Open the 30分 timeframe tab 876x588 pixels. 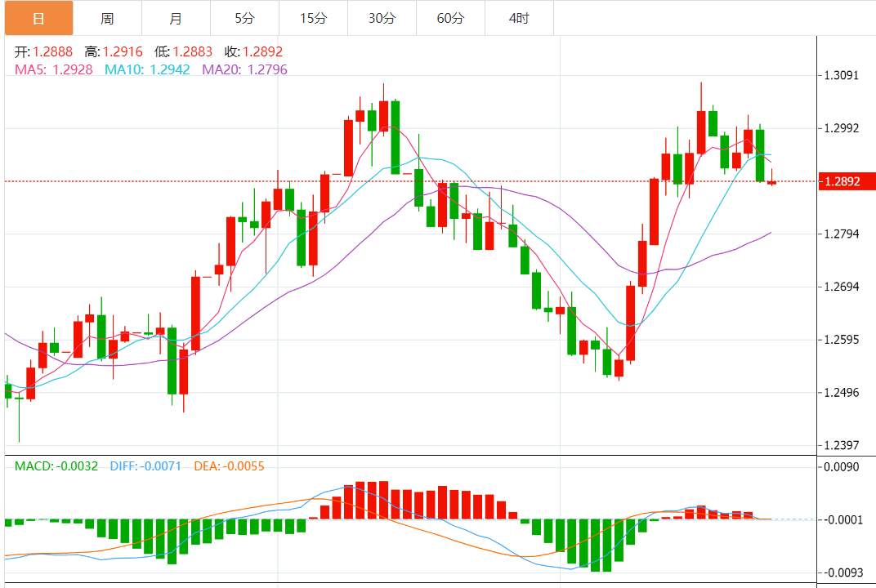point(382,19)
